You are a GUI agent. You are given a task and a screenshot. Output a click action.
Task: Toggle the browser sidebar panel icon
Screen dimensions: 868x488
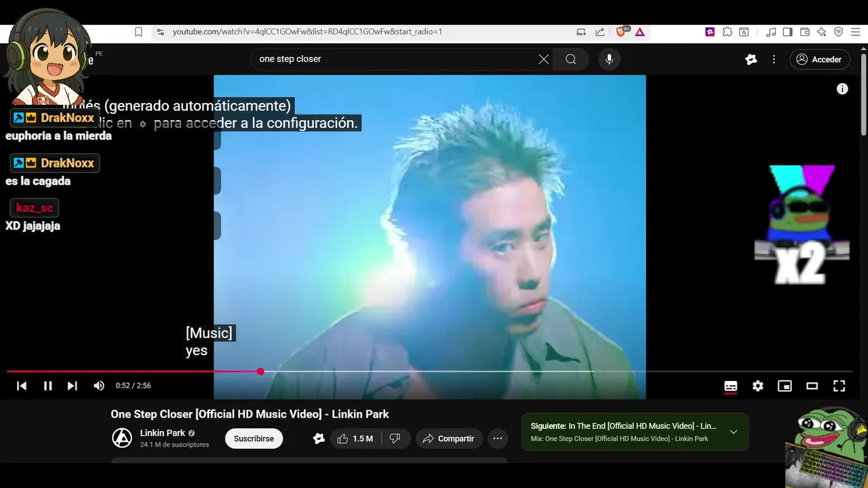(x=787, y=32)
